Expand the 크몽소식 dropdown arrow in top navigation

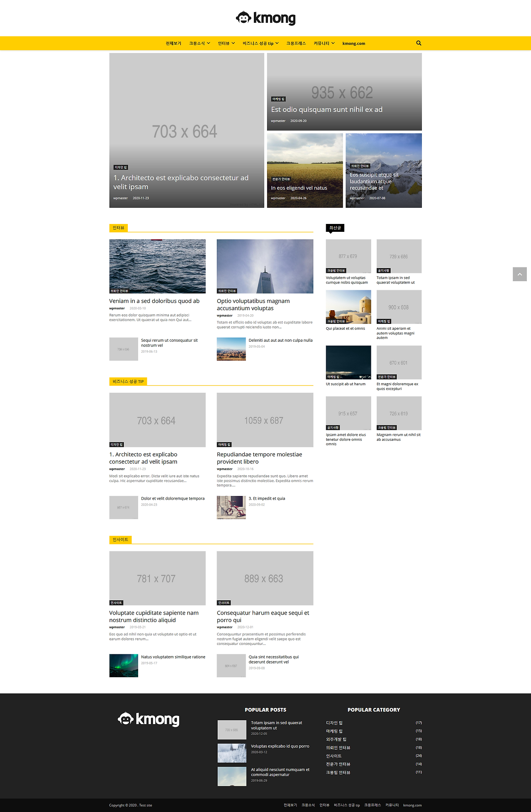click(x=209, y=43)
